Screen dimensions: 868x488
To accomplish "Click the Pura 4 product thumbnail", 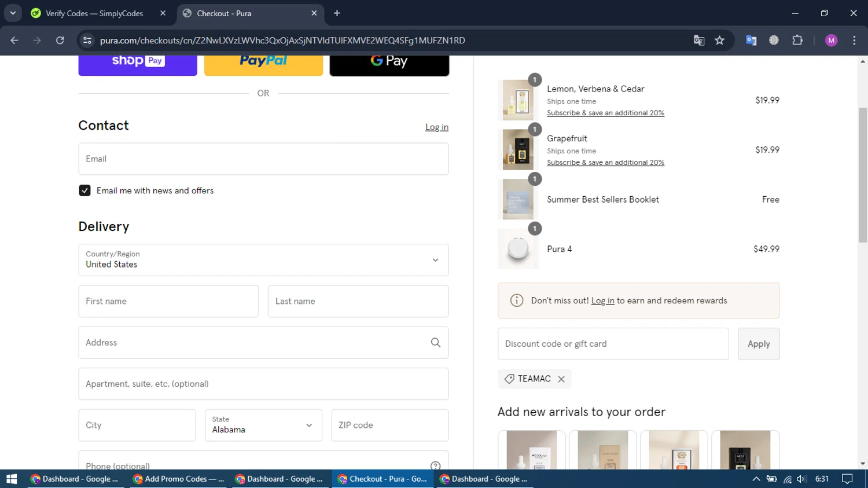I will [x=518, y=249].
